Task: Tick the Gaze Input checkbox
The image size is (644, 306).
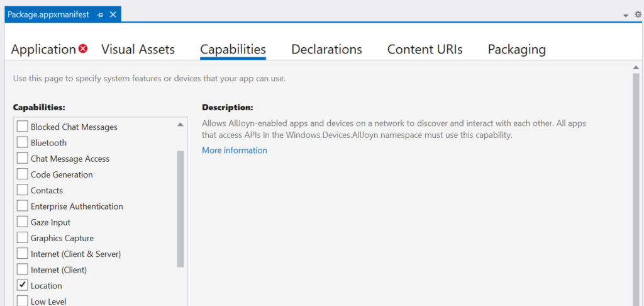Action: [x=22, y=222]
